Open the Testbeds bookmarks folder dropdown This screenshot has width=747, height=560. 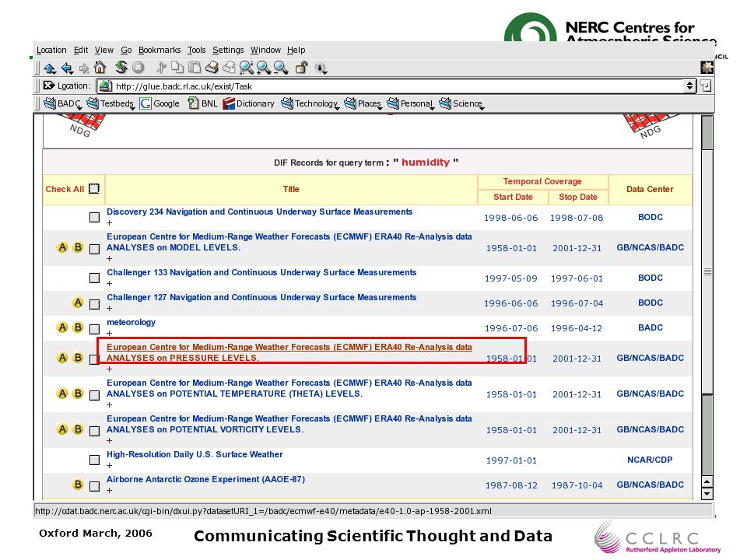(110, 103)
